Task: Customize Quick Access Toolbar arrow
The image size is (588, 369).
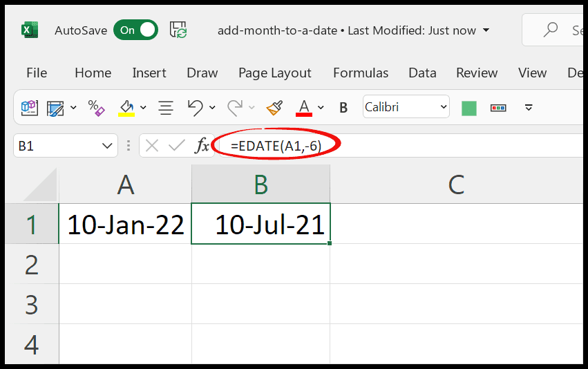Action: pyautogui.click(x=529, y=108)
